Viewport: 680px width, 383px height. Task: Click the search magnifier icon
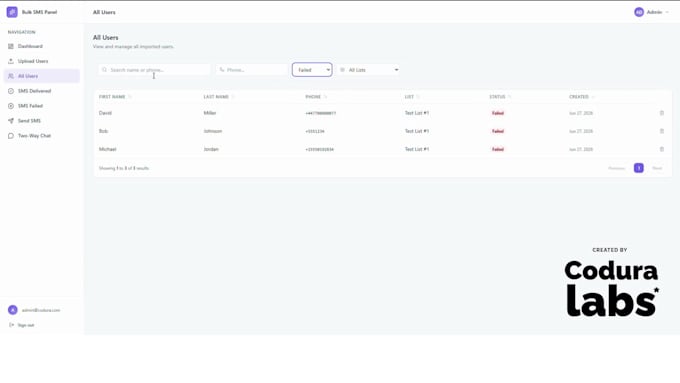tap(104, 70)
